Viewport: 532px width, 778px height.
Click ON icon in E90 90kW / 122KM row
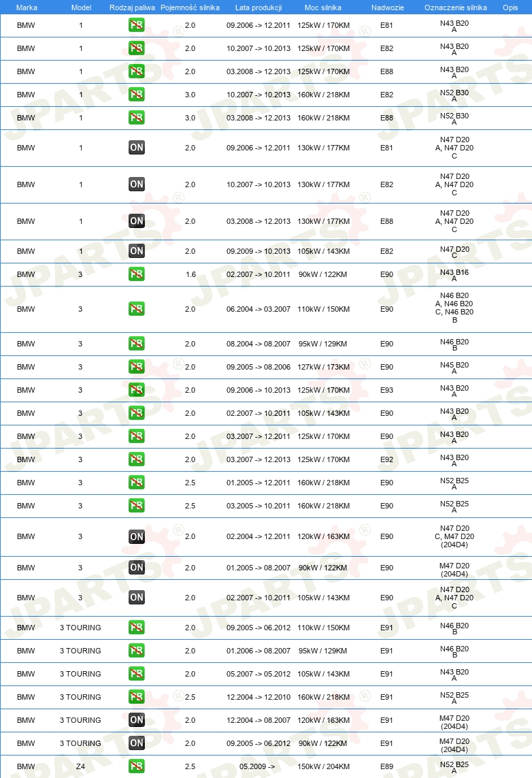tap(136, 567)
